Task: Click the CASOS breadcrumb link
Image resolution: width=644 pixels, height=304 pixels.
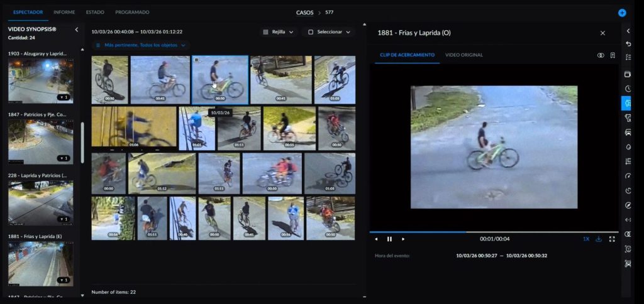Action: tap(304, 13)
